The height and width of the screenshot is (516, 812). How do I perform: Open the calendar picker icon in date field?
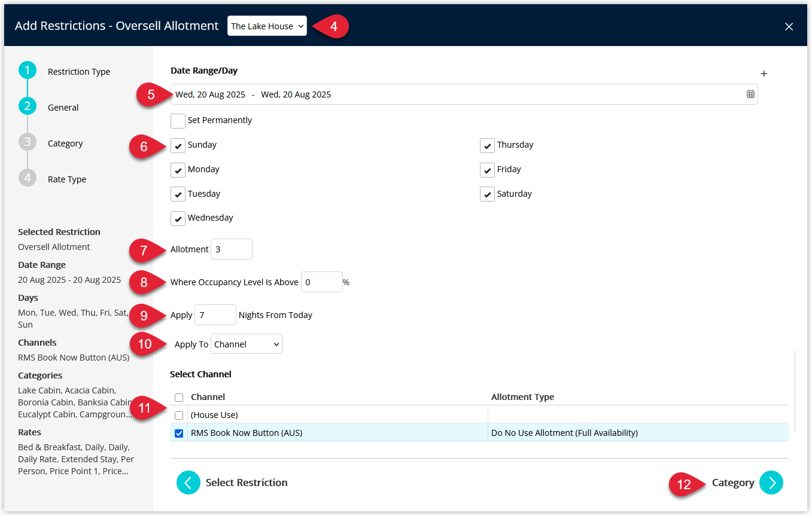(x=750, y=94)
